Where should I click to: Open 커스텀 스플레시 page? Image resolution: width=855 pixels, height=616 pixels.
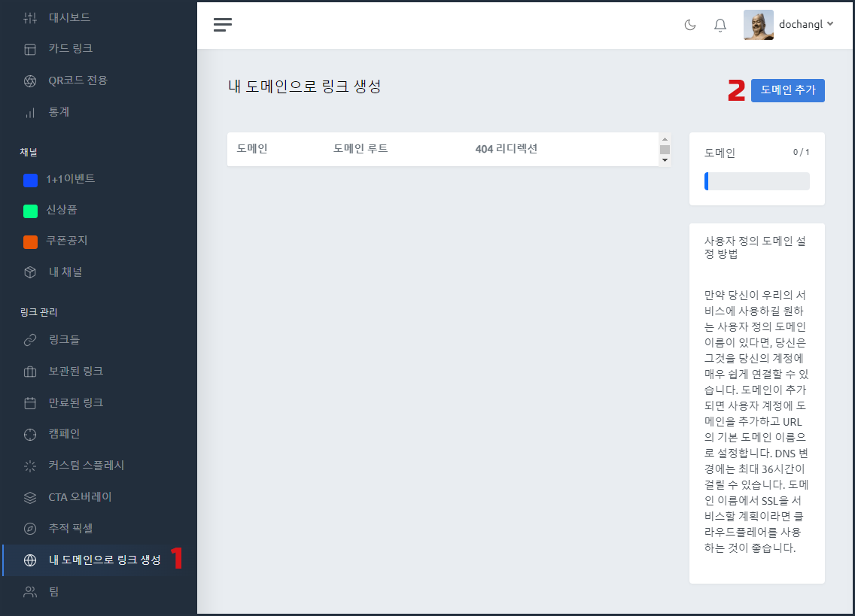pyautogui.click(x=86, y=466)
